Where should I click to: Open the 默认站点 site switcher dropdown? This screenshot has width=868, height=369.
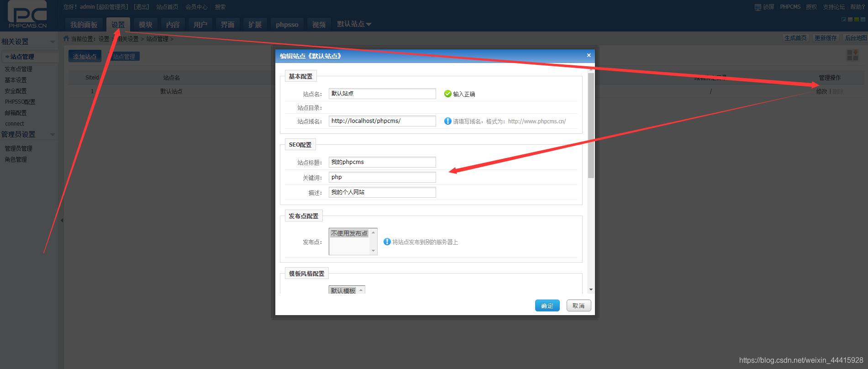pos(354,24)
